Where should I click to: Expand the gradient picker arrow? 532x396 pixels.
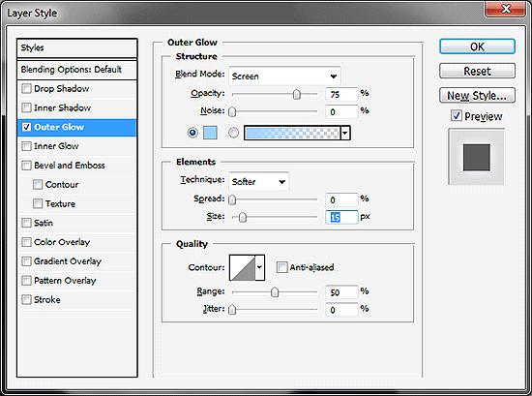[345, 133]
